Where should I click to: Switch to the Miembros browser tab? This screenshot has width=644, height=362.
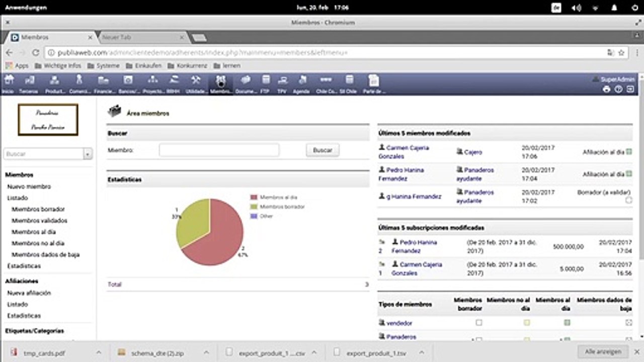coord(50,37)
